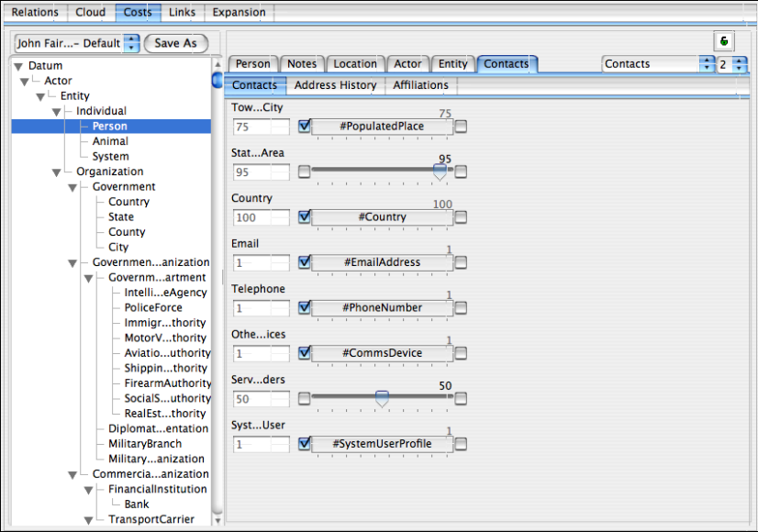Collapse the Datum tree node
Viewport: 758px width, 532px height.
[19, 67]
